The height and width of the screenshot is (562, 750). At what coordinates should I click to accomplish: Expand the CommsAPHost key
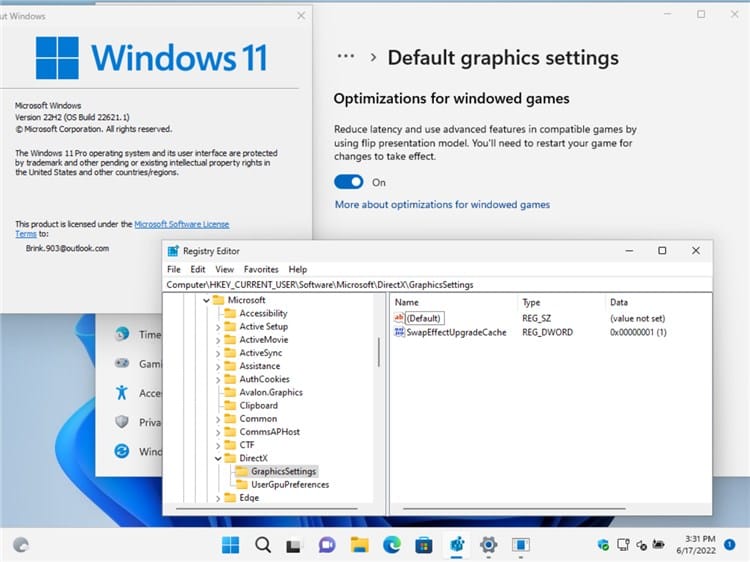pyautogui.click(x=218, y=432)
